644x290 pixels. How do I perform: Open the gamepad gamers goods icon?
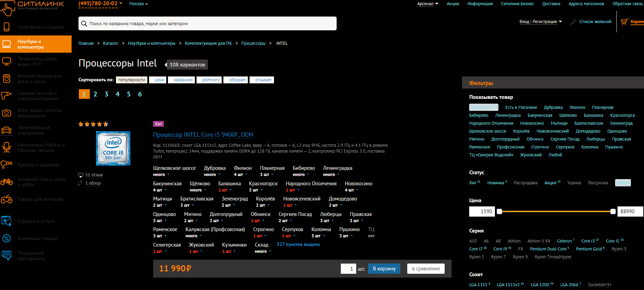(x=7, y=199)
